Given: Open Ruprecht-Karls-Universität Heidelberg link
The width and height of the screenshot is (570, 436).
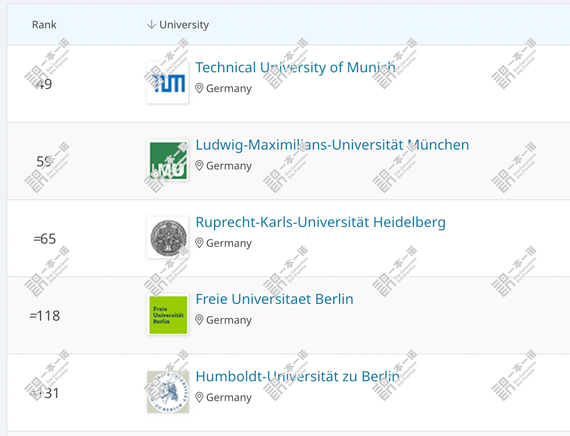Looking at the screenshot, I should coord(320,222).
